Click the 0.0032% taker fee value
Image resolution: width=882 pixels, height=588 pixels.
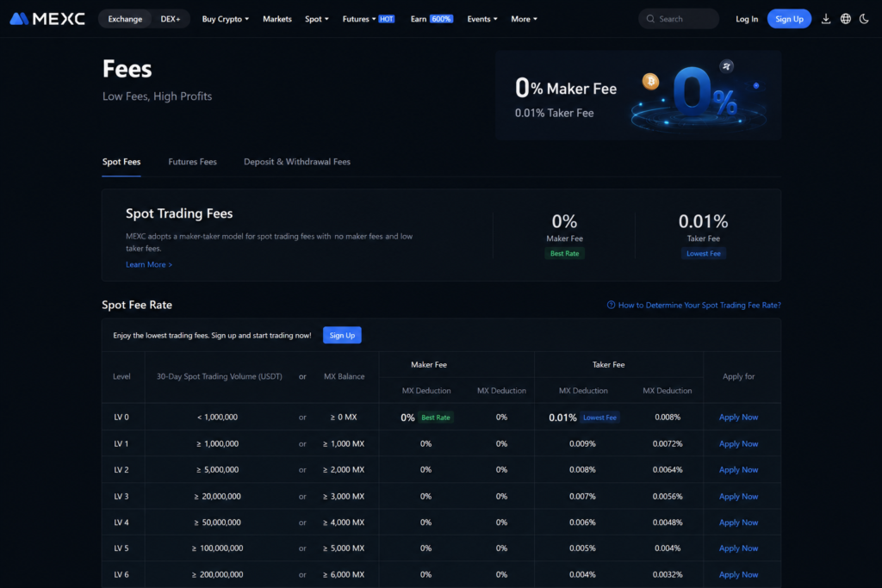[668, 574]
